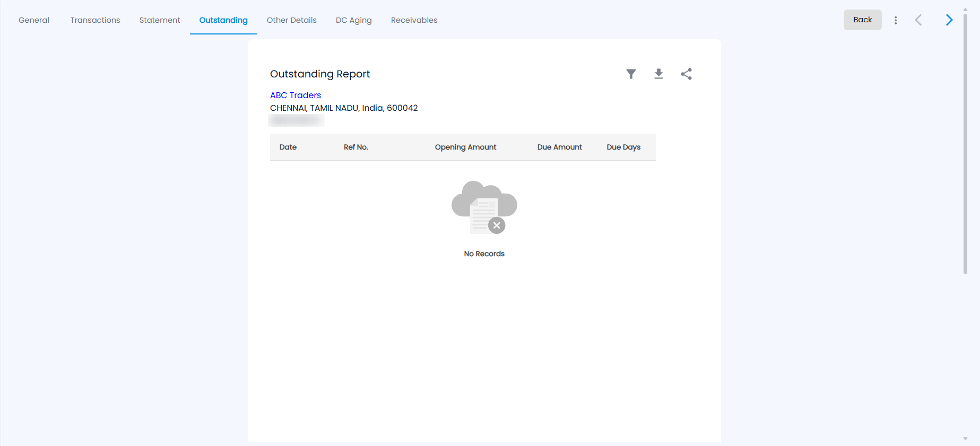Click the CHENNAI, TAMIL NADU address text
Image resolution: width=980 pixels, height=446 pixels.
(x=344, y=108)
